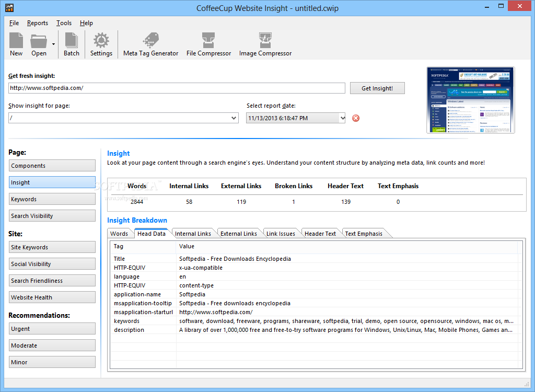
Task: Open the Search Friendliness section
Action: (52, 281)
